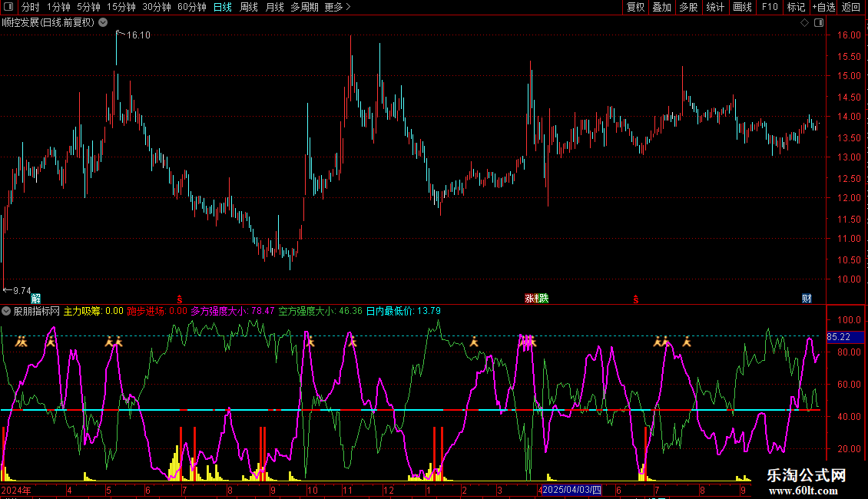Click the 涨 marker on the chart
This screenshot has height=499, width=868.
pos(531,299)
